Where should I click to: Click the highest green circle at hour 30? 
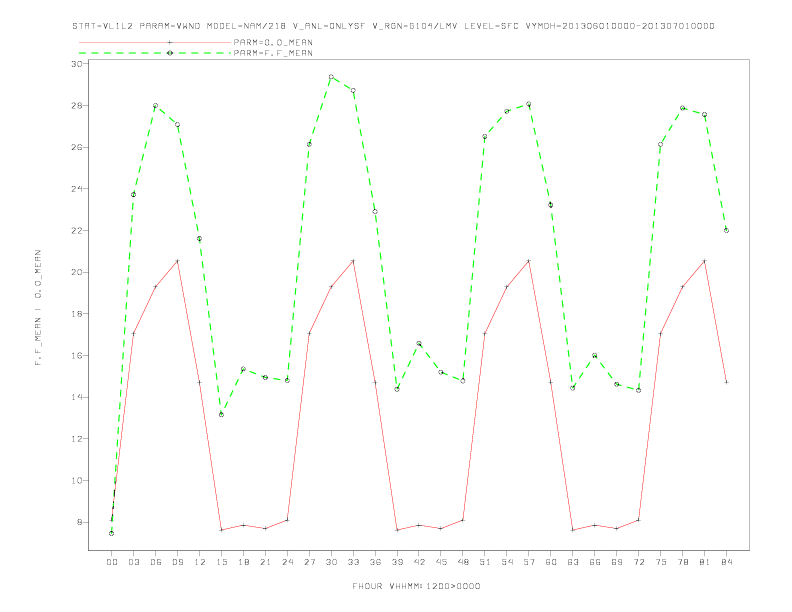pyautogui.click(x=331, y=77)
